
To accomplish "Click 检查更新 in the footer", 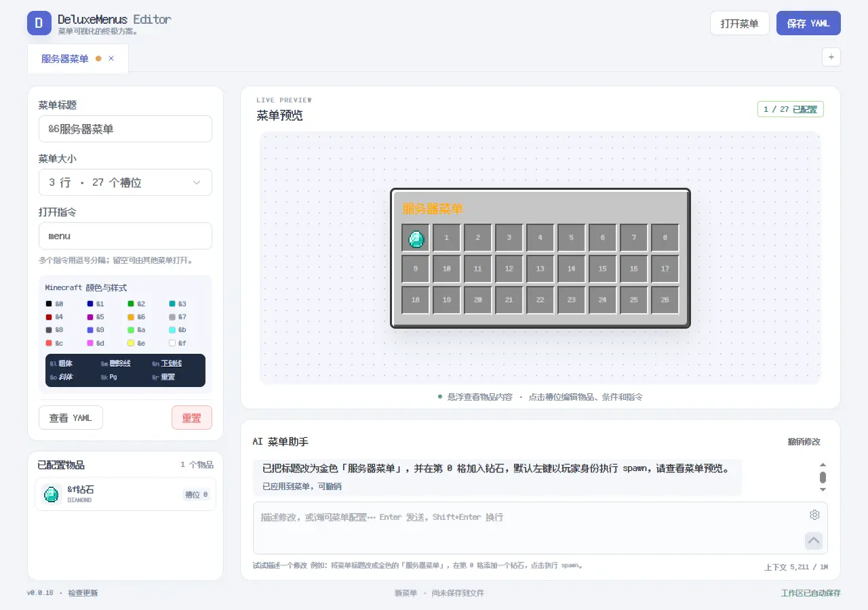I will point(83,593).
